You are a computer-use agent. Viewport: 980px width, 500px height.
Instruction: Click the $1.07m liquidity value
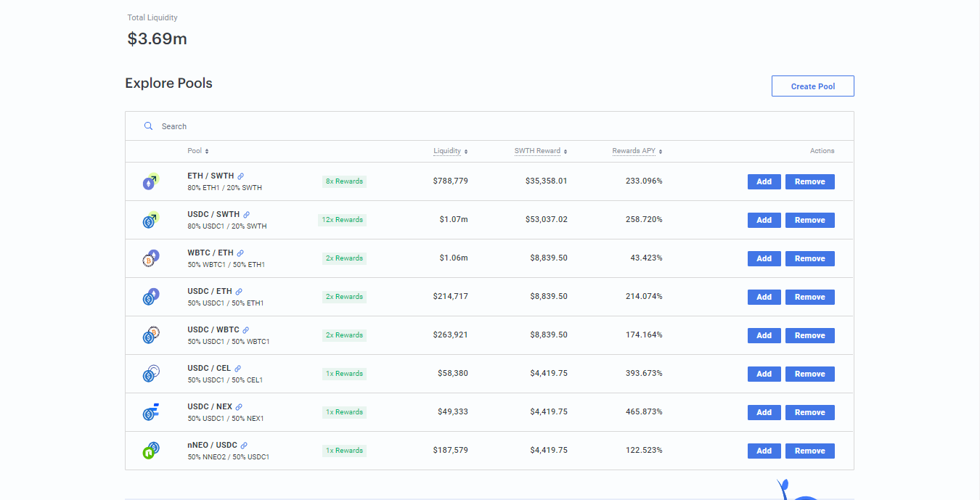[454, 219]
